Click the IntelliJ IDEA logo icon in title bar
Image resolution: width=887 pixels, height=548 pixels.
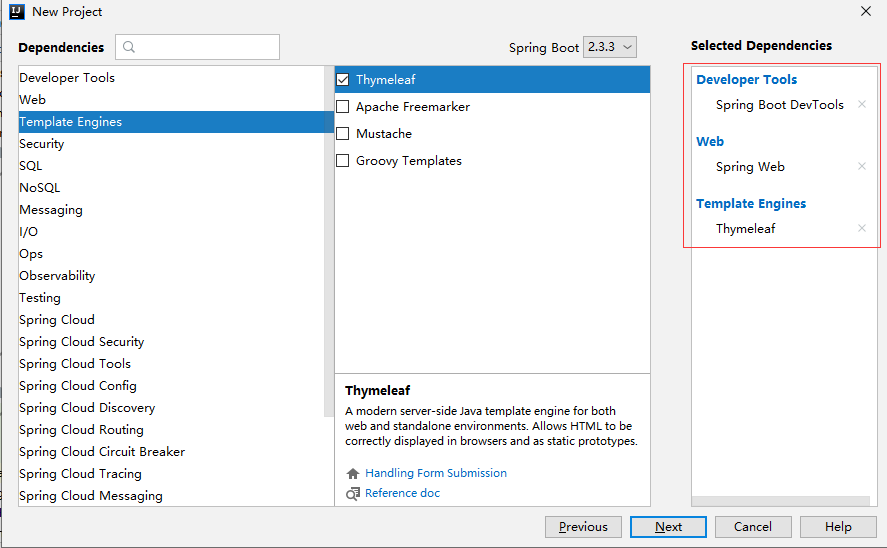tap(17, 11)
